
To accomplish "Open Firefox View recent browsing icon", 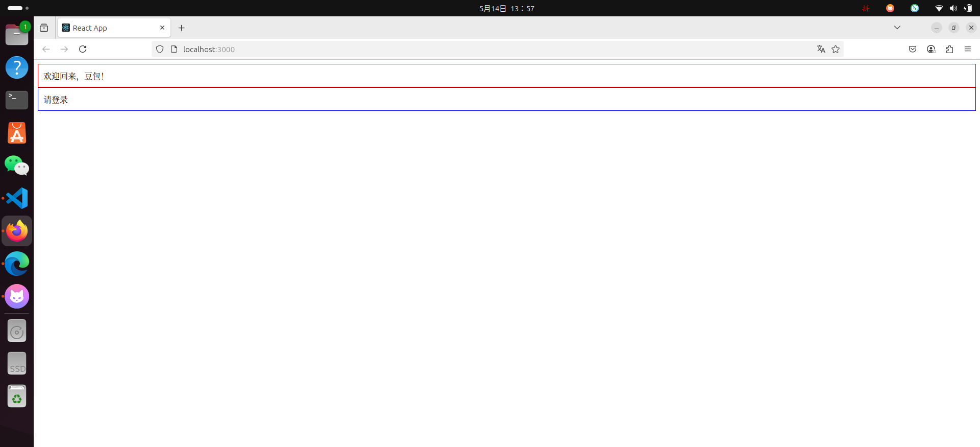I will click(x=44, y=28).
